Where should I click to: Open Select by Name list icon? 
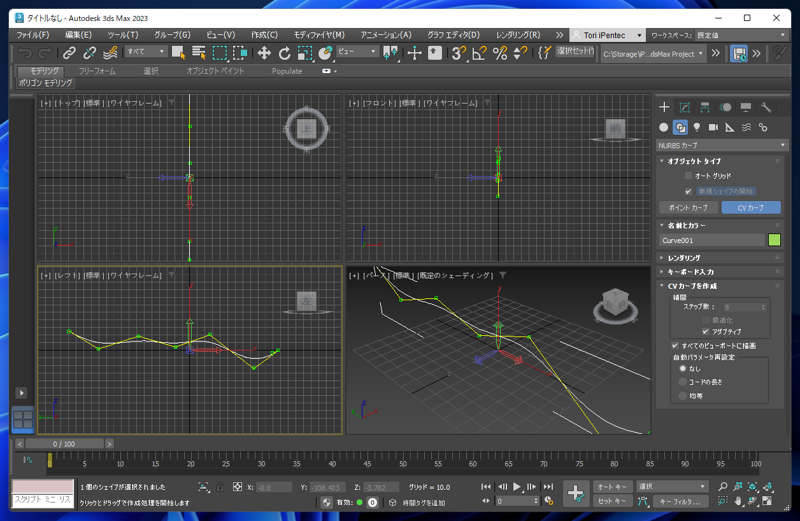(199, 53)
